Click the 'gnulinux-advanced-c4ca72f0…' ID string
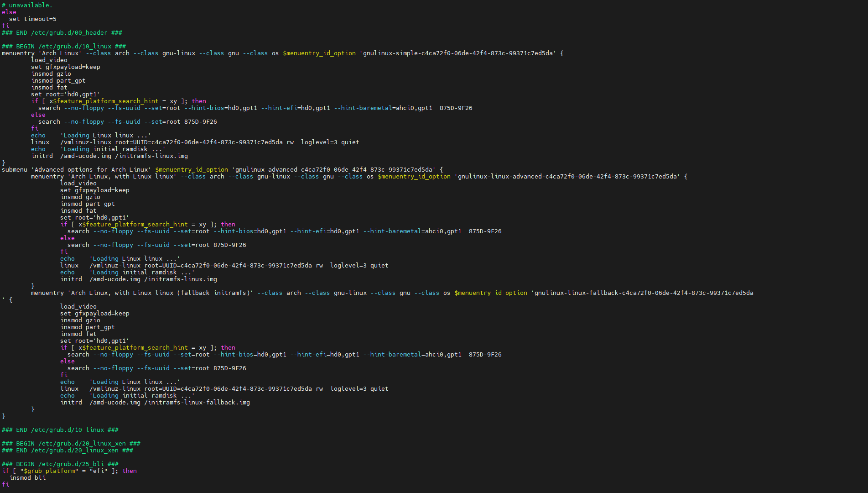The width and height of the screenshot is (868, 493). pos(334,170)
